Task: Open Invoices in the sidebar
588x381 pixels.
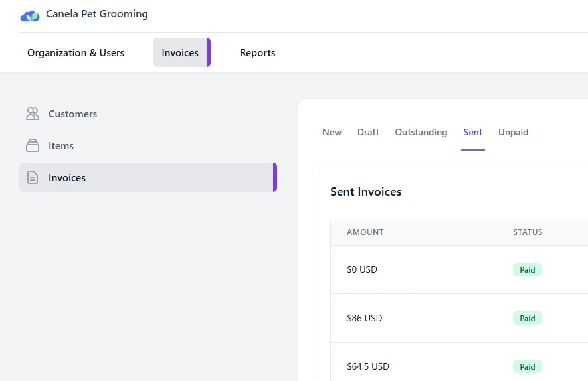Action: (148, 177)
